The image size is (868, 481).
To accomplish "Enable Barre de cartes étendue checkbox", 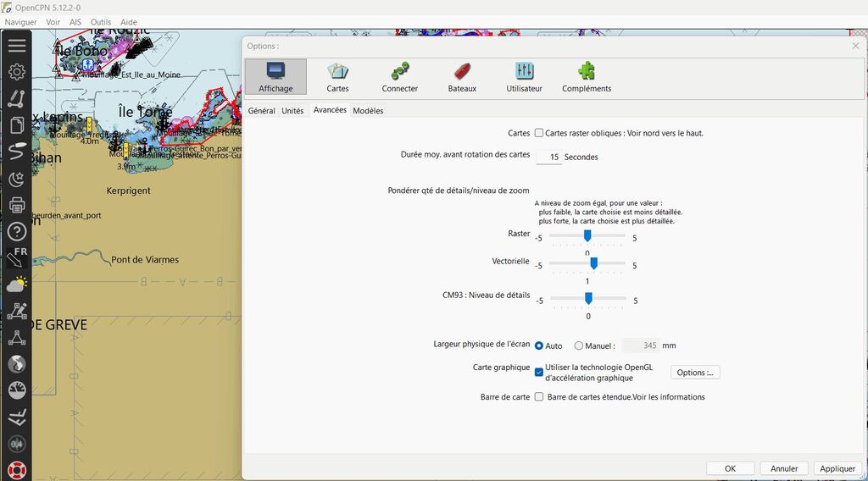I will coord(539,397).
